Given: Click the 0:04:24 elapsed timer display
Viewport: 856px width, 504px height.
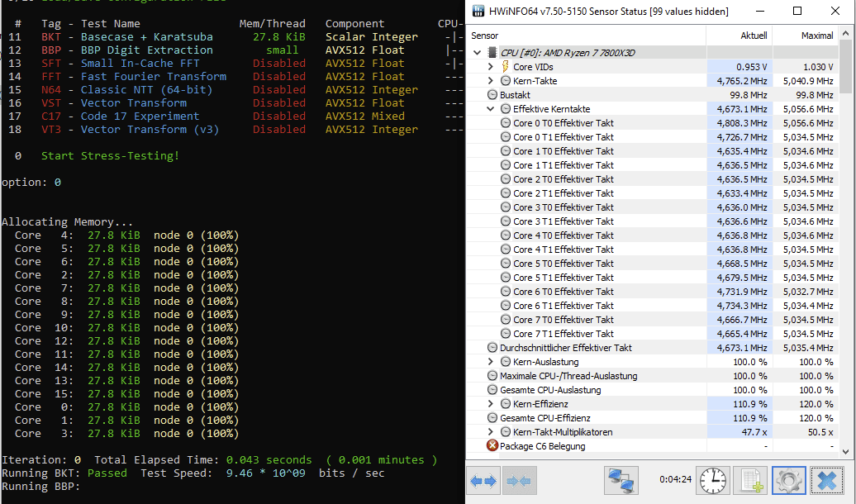Looking at the screenshot, I should coord(675,479).
